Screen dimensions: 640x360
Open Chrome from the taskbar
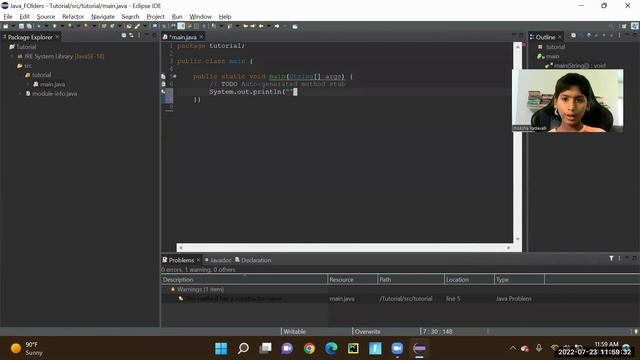tap(309, 349)
